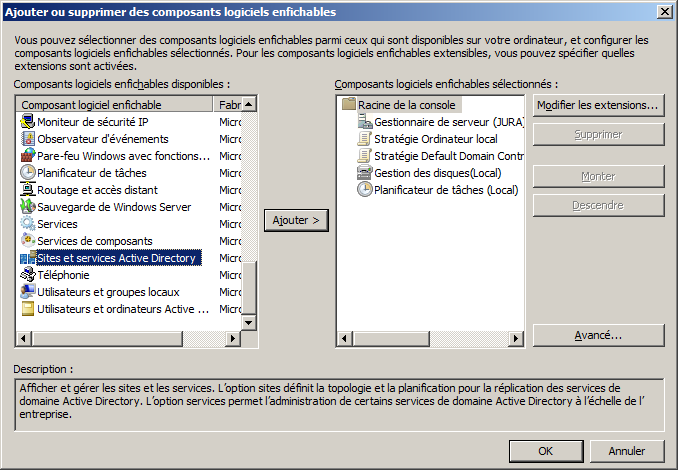Select the Sauvegarde de Windows Server icon
The width and height of the screenshot is (678, 470).
(28, 207)
